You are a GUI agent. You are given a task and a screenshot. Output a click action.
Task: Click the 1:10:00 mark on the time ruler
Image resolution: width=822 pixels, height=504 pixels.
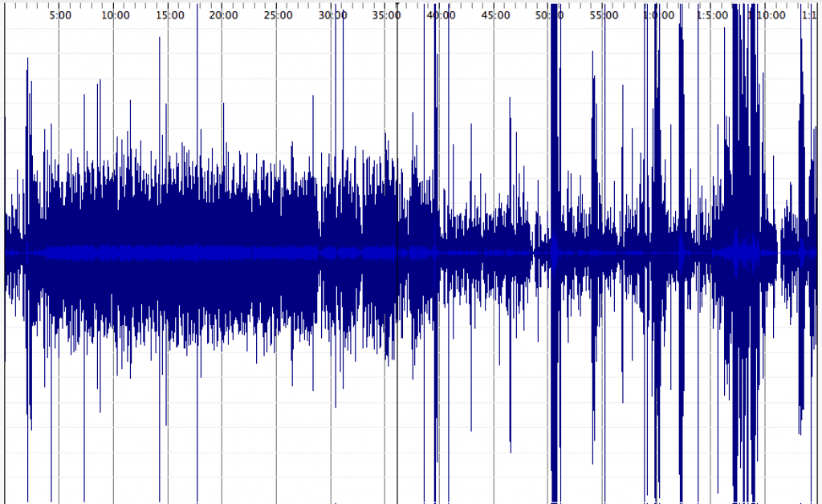767,15
